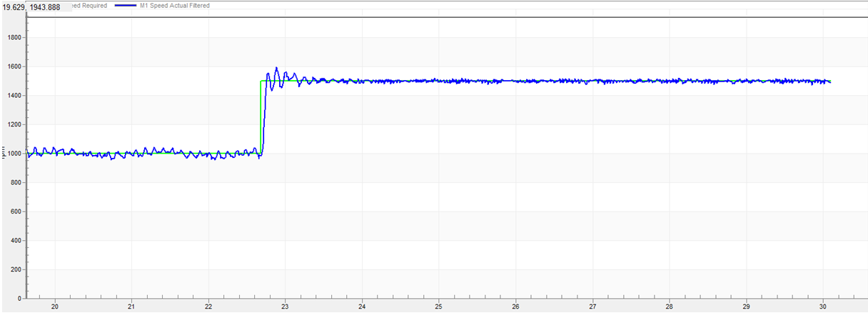Click the 1400 tick label on the y-axis

13,96
